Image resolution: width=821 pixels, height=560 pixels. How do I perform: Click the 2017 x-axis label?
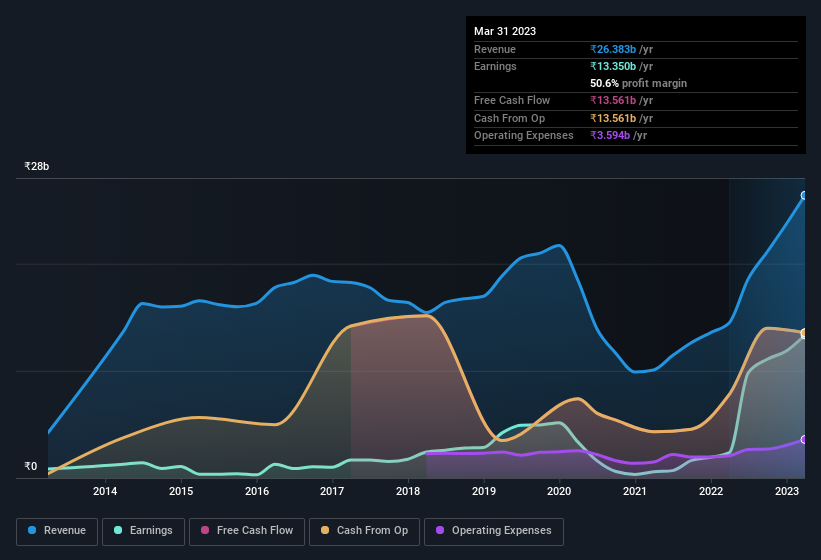[332, 491]
